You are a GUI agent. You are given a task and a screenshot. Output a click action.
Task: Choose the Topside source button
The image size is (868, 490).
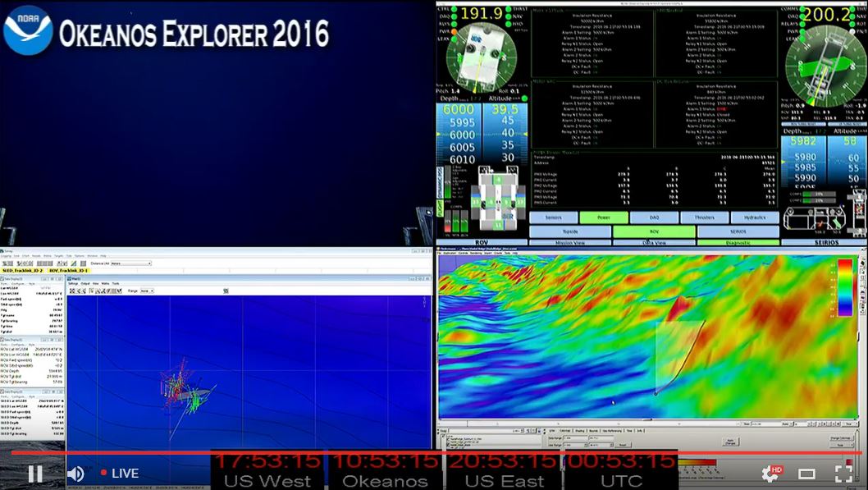pos(569,231)
